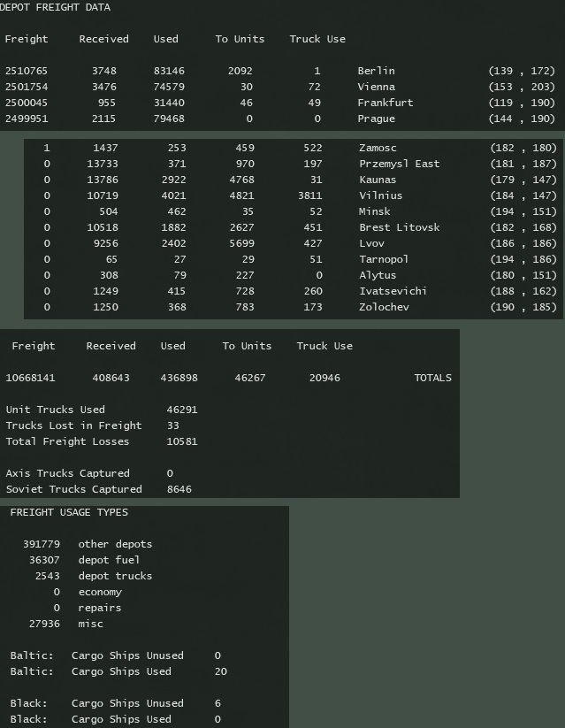Click Total Freight Losses value 10581
This screenshot has width=565, height=728.
[x=182, y=441]
